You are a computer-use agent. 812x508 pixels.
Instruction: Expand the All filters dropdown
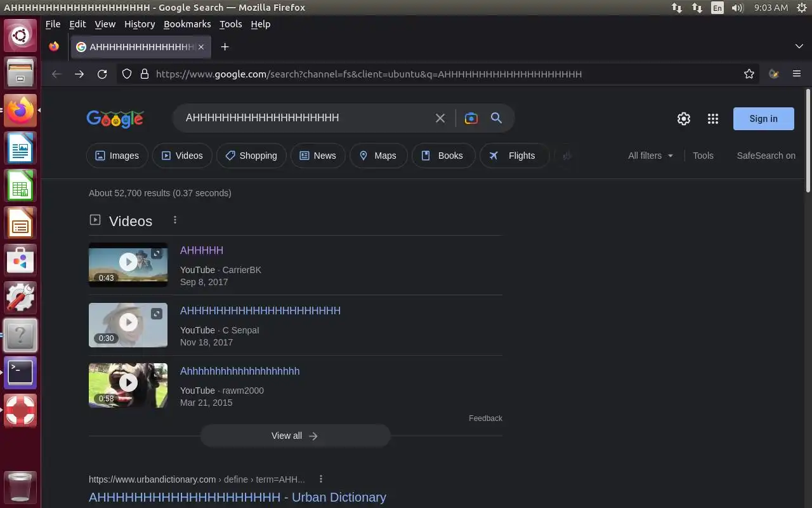pos(650,156)
